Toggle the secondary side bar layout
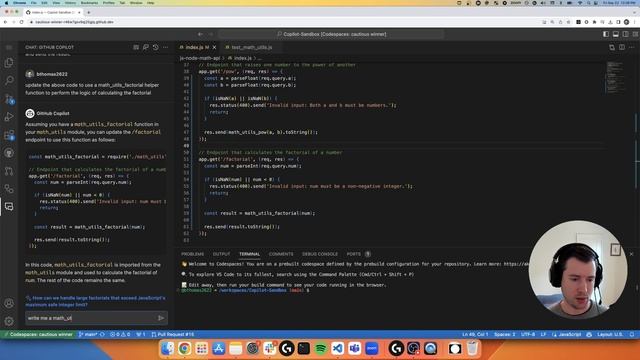 (625, 34)
